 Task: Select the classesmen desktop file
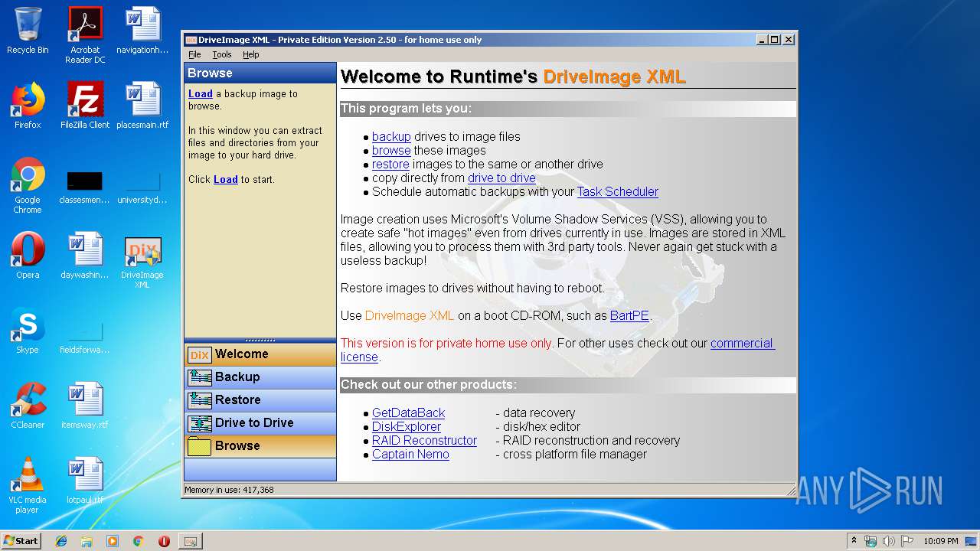tap(85, 186)
